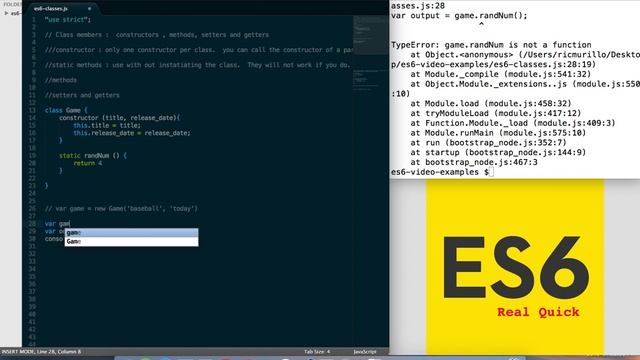Viewport: 640px width, 360px height.
Task: Click 'INSERT MODE, Line 28, Column 8' status text
Action: 41,351
